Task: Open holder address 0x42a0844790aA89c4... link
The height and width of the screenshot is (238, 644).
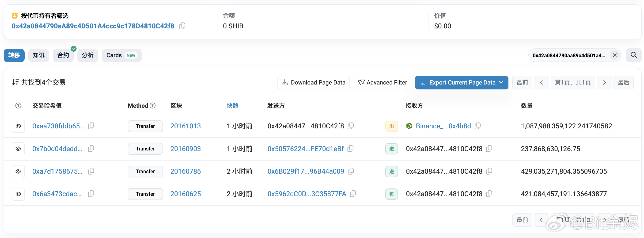Action: tap(93, 26)
